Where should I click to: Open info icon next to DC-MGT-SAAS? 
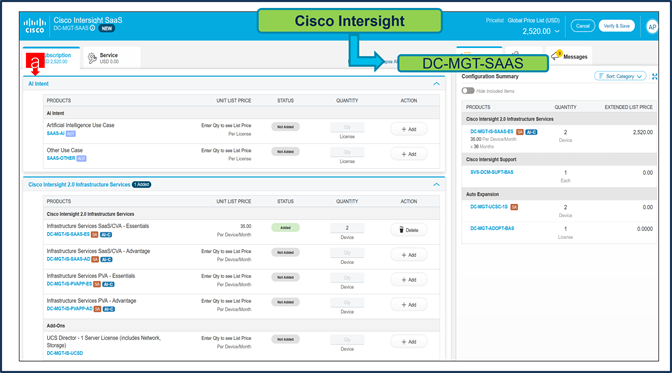[92, 28]
